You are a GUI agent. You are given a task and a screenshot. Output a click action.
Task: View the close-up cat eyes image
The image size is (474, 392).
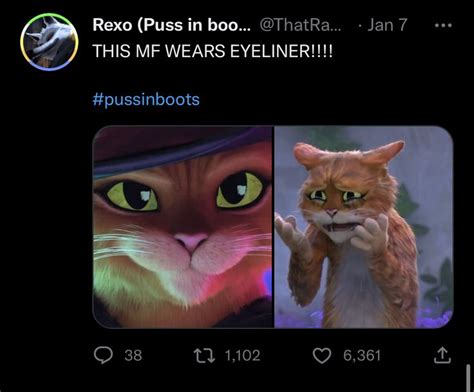pyautogui.click(x=183, y=227)
